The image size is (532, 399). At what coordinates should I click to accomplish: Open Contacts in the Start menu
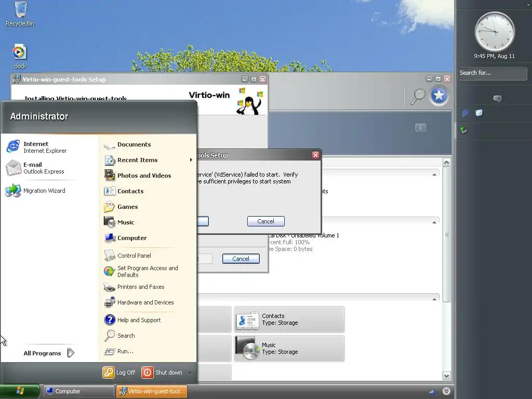[124, 191]
